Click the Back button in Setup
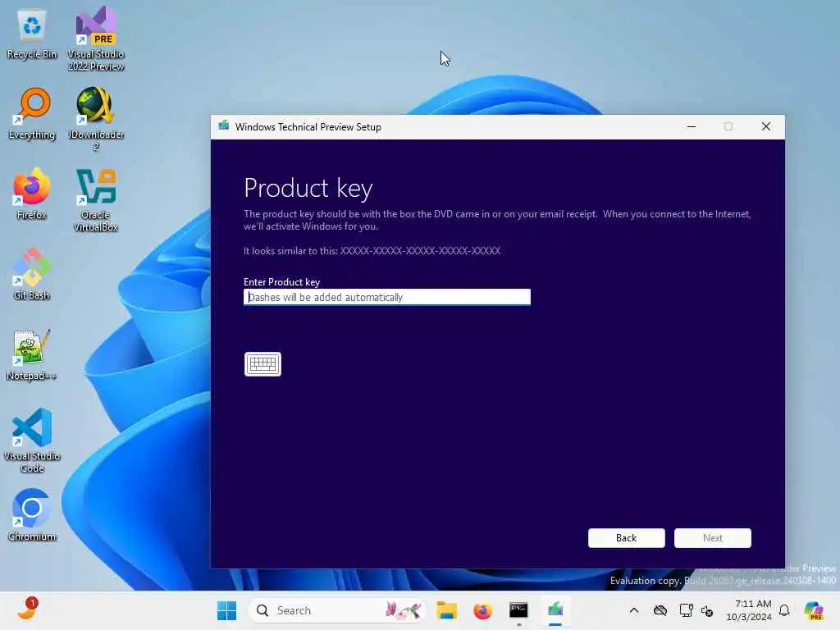This screenshot has height=630, width=840. tap(626, 538)
